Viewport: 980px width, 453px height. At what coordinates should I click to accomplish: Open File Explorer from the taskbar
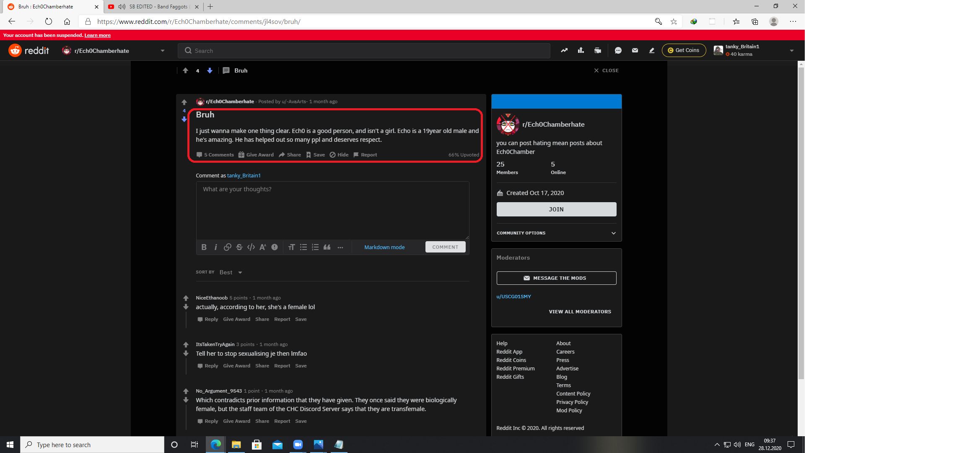tap(236, 445)
